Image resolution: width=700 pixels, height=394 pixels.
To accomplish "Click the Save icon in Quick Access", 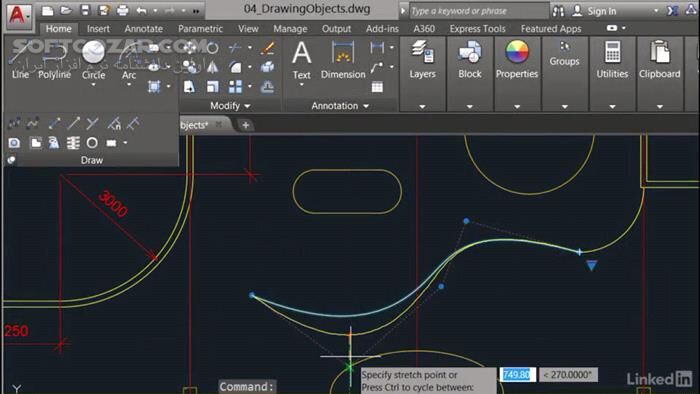I will (x=85, y=10).
